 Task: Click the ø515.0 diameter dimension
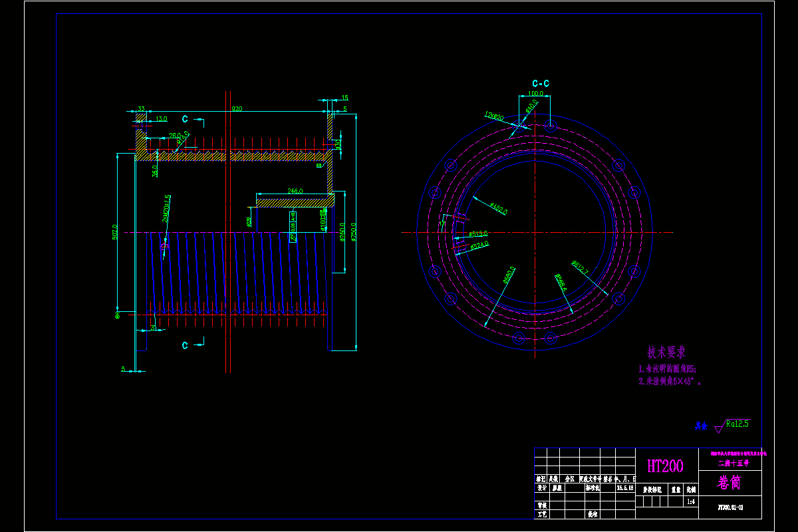(478, 234)
